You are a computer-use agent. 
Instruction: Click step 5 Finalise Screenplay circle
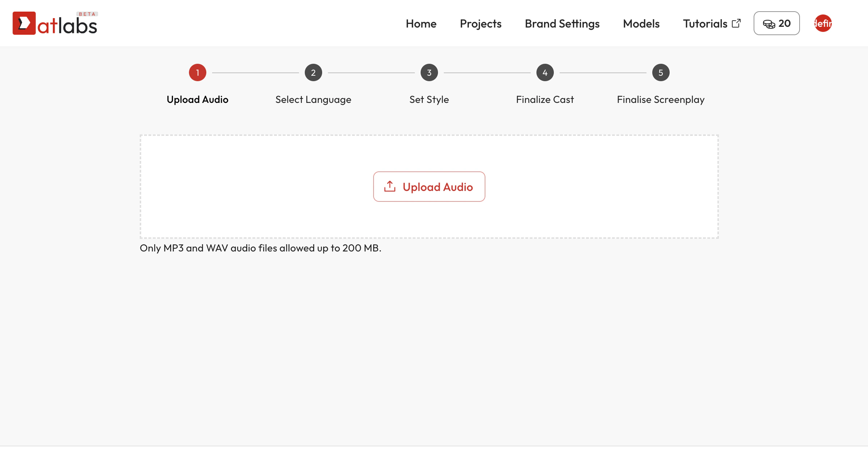tap(661, 72)
